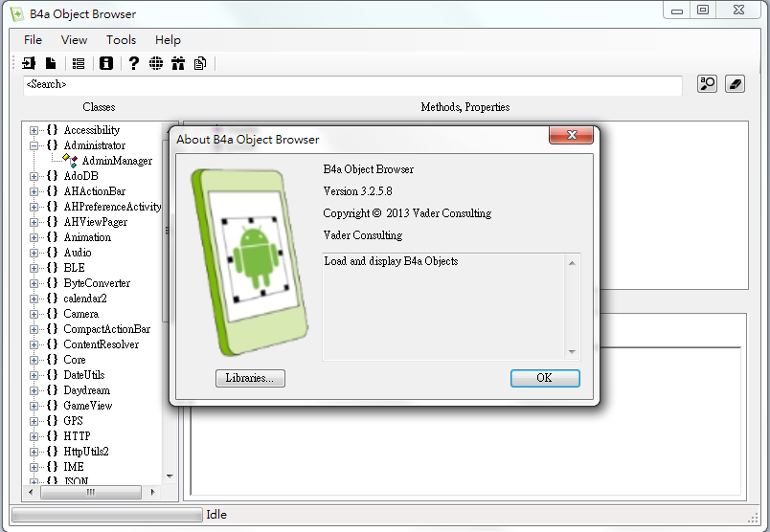Viewport: 770px width, 532px height.
Task: Click the question mark help icon
Action: coord(133,63)
